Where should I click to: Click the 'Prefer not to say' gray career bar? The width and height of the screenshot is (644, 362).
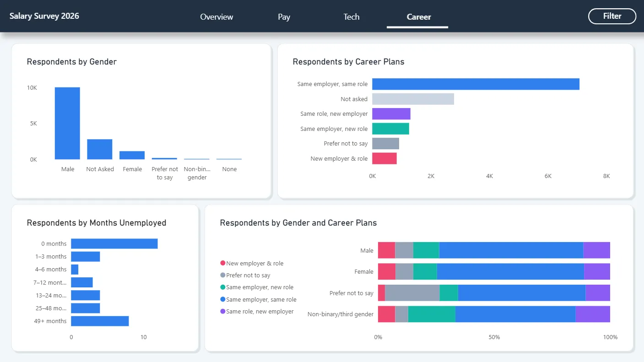tap(385, 144)
